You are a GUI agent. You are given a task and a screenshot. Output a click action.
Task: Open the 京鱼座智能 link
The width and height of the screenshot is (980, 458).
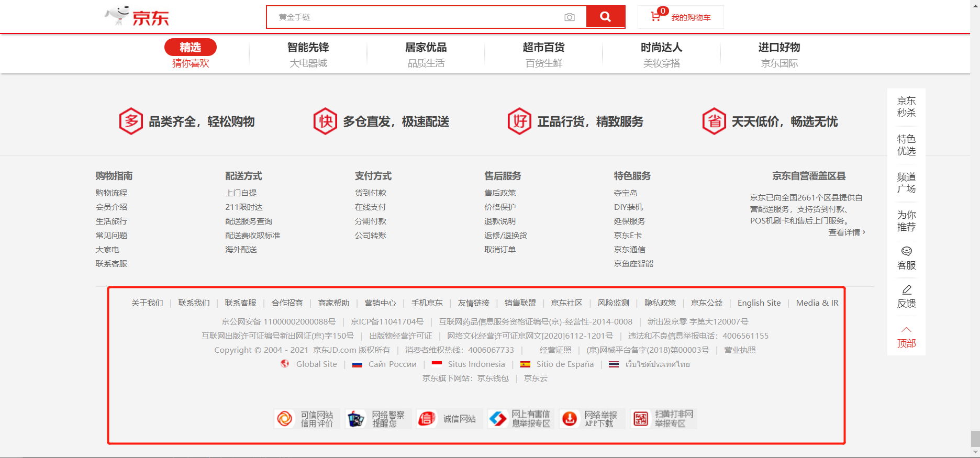[x=633, y=264]
